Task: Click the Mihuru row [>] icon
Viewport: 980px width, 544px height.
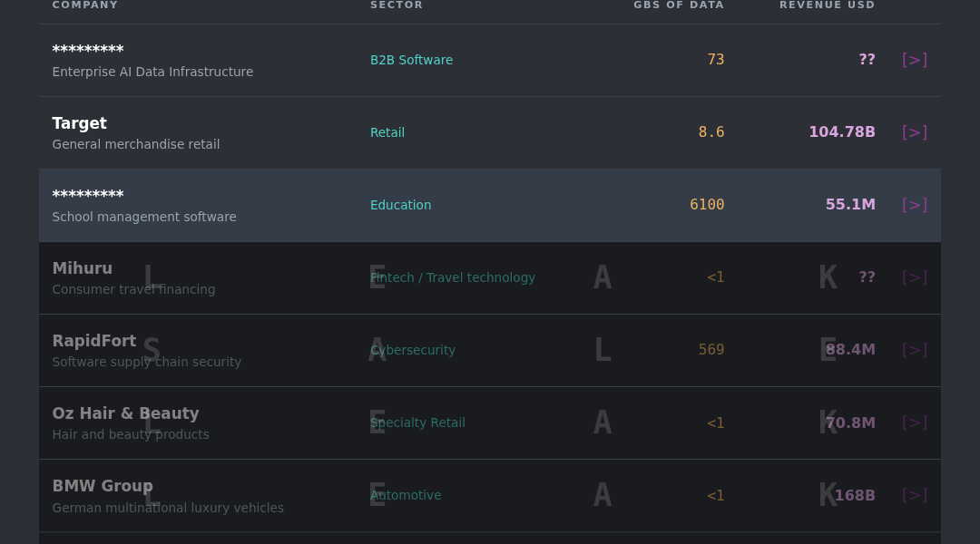Action: (x=915, y=277)
